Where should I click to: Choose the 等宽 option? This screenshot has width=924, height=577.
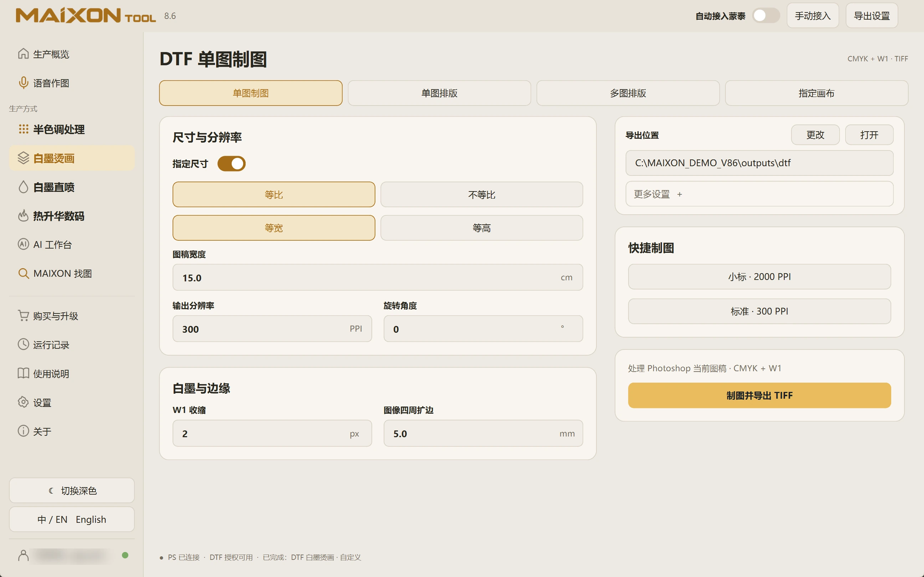(273, 228)
